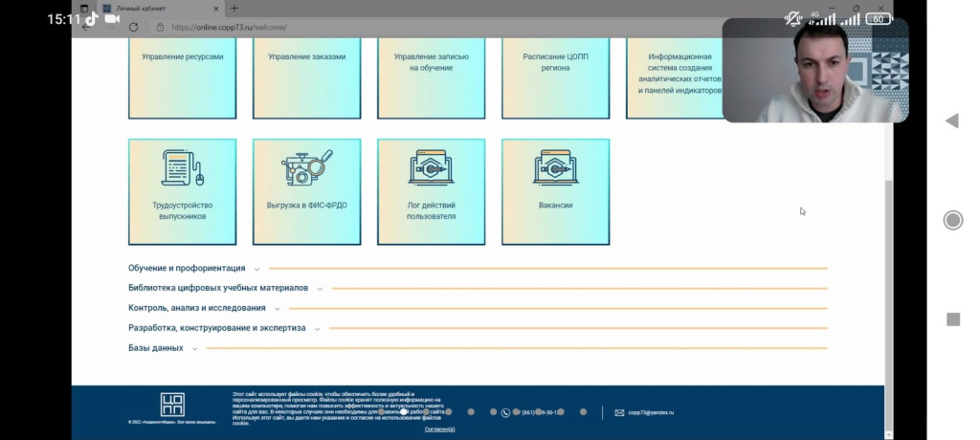Open a new browser tab
The image size is (980, 440).
click(x=234, y=9)
